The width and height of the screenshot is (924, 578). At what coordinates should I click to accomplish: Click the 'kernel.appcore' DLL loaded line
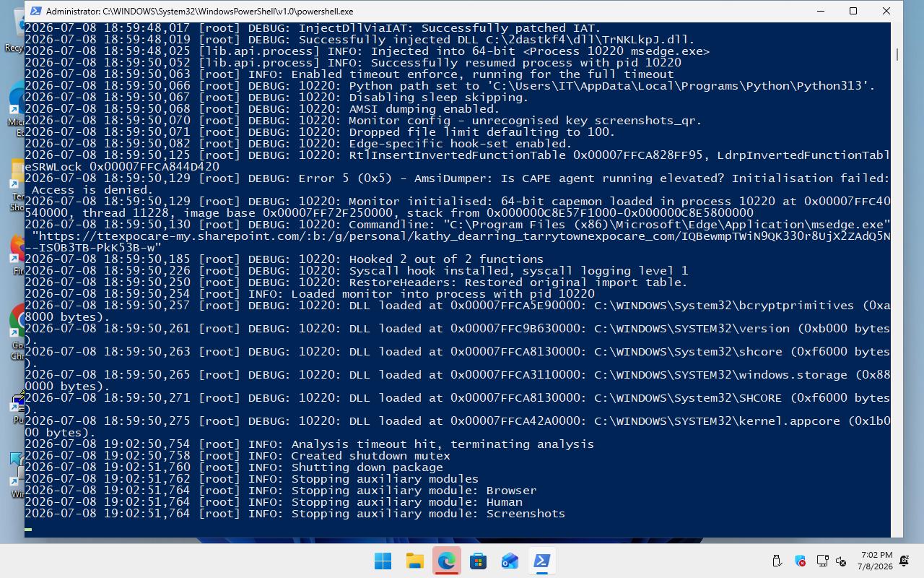pyautogui.click(x=457, y=427)
